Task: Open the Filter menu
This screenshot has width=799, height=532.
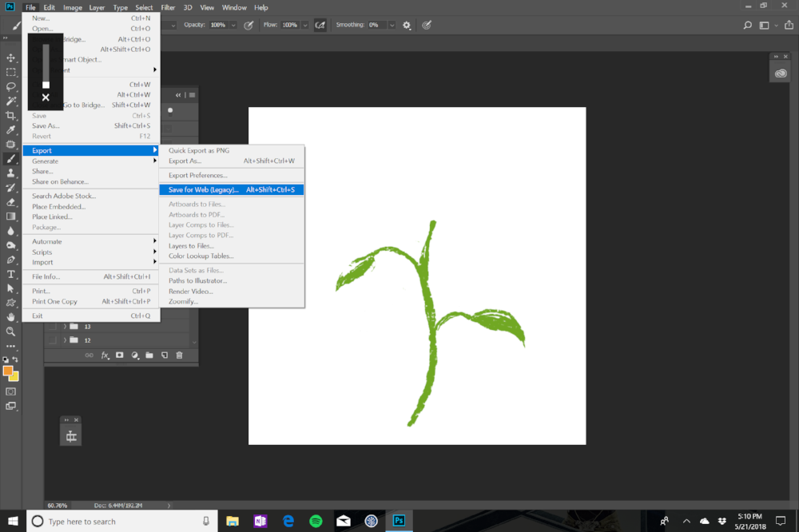Action: click(x=168, y=8)
